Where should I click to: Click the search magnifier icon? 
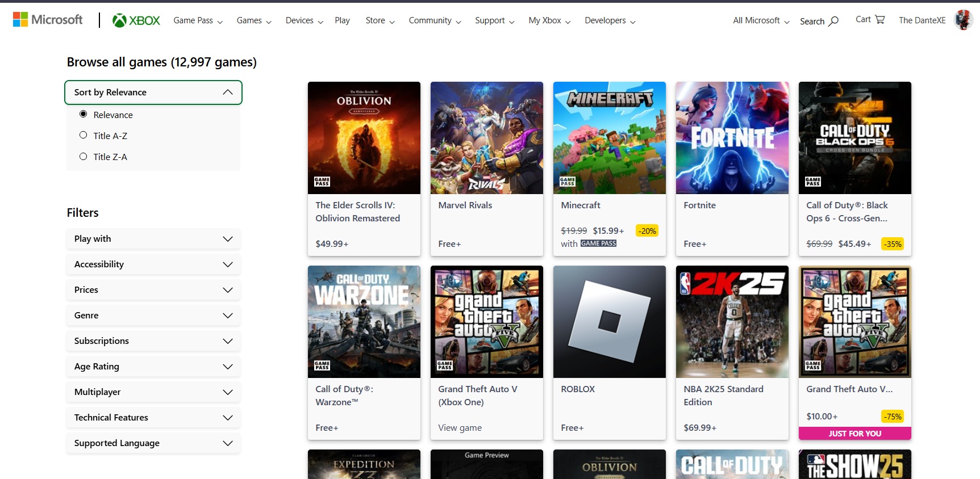click(833, 21)
